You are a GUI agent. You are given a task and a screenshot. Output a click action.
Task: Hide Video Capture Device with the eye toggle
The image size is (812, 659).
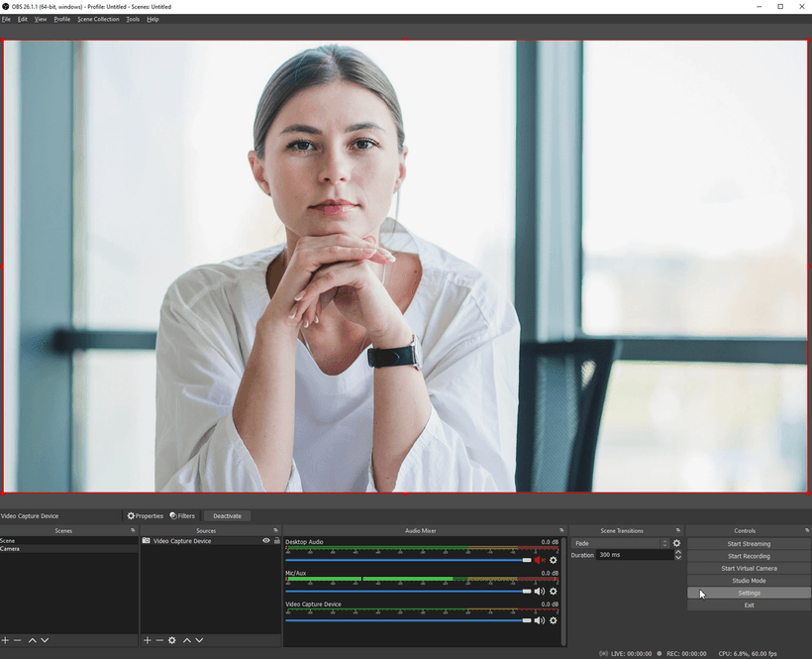pyautogui.click(x=266, y=541)
